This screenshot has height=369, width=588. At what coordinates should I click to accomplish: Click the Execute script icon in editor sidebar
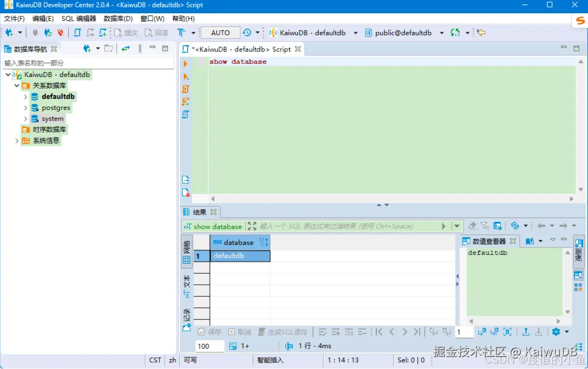pyautogui.click(x=186, y=89)
